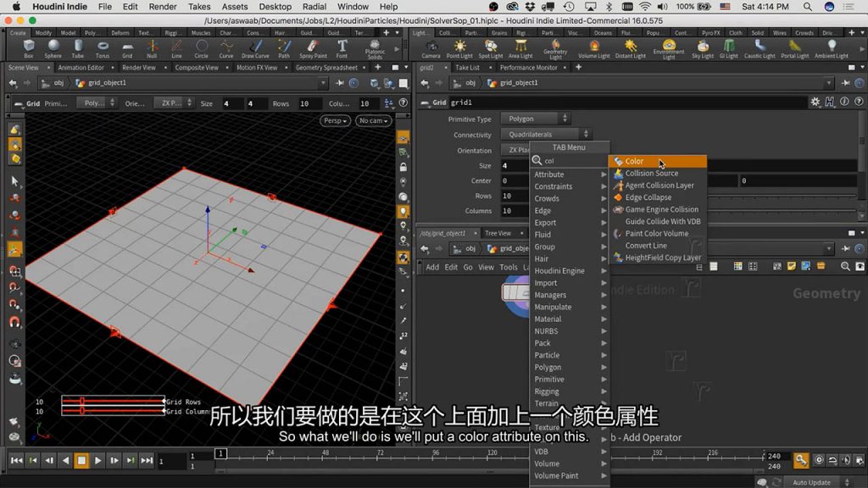Toggle the viewport lock icon

403,167
